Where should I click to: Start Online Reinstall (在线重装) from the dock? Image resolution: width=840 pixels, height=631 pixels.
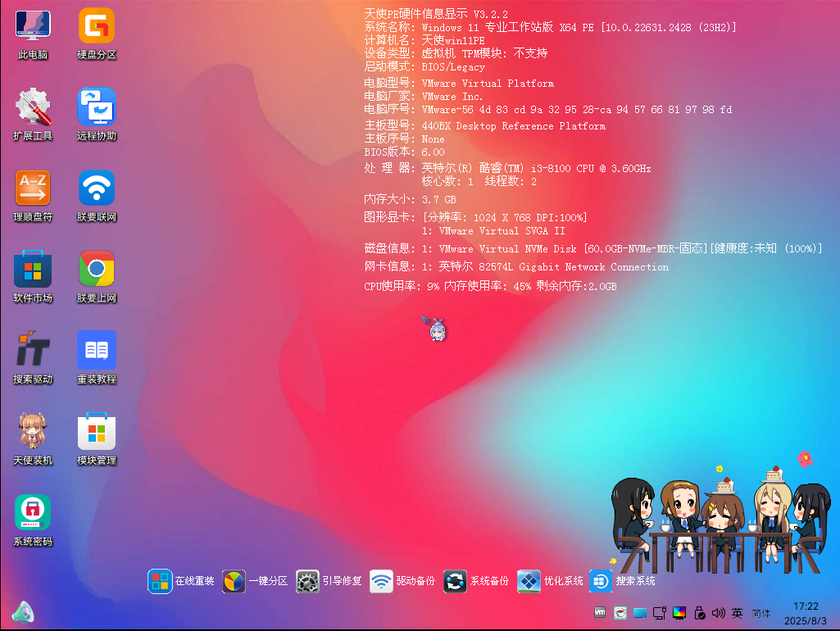pyautogui.click(x=161, y=581)
